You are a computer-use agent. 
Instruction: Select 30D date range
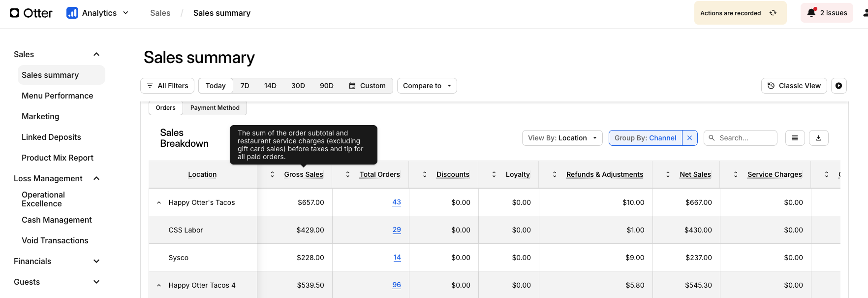pos(298,86)
